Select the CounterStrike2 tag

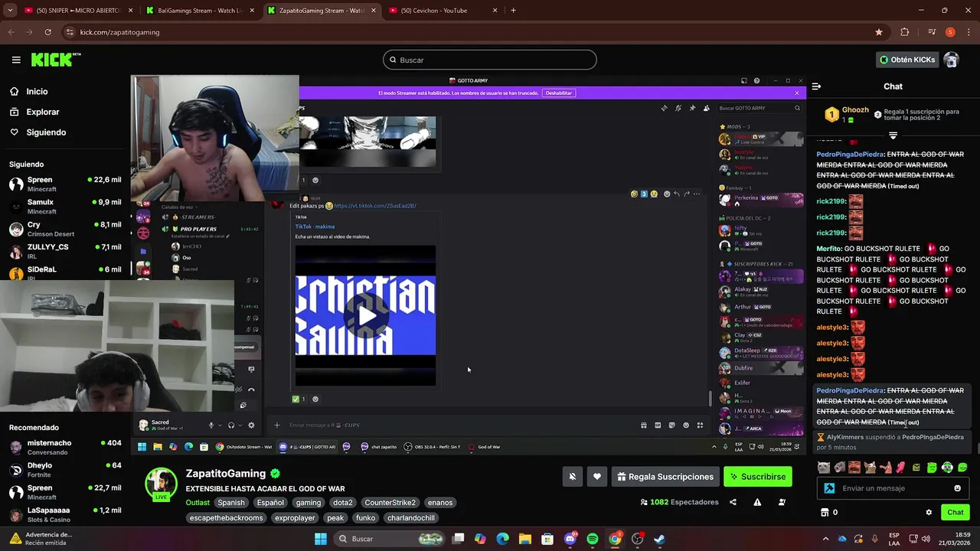(x=390, y=503)
